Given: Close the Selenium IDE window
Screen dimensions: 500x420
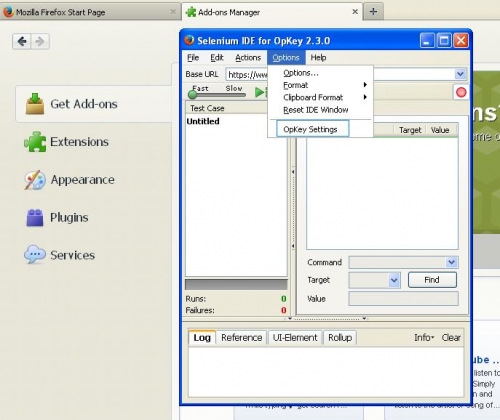Looking at the screenshot, I should 461,41.
